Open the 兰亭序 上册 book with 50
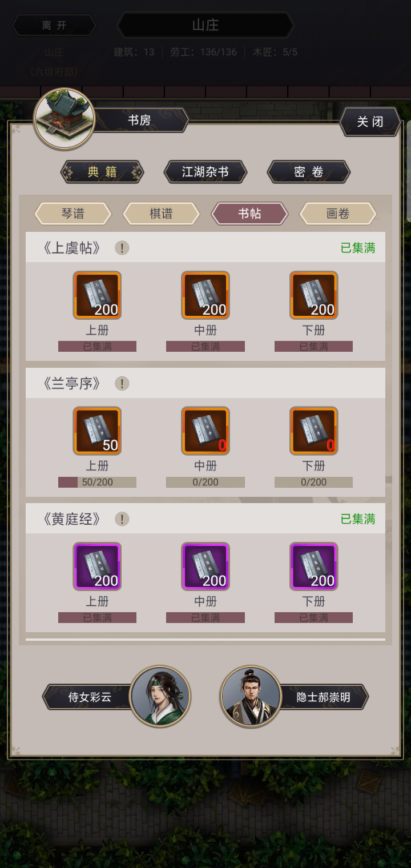This screenshot has width=411, height=868. pos(97,431)
